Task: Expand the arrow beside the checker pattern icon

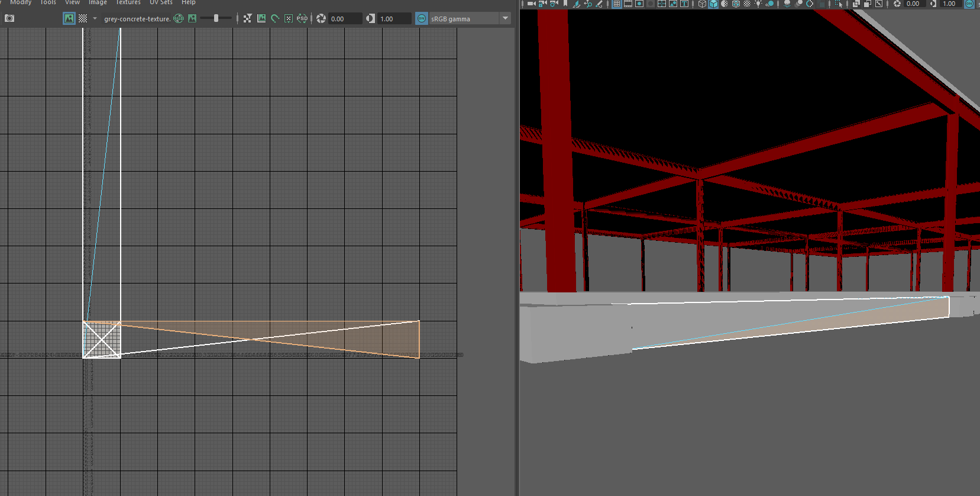Action: 95,18
